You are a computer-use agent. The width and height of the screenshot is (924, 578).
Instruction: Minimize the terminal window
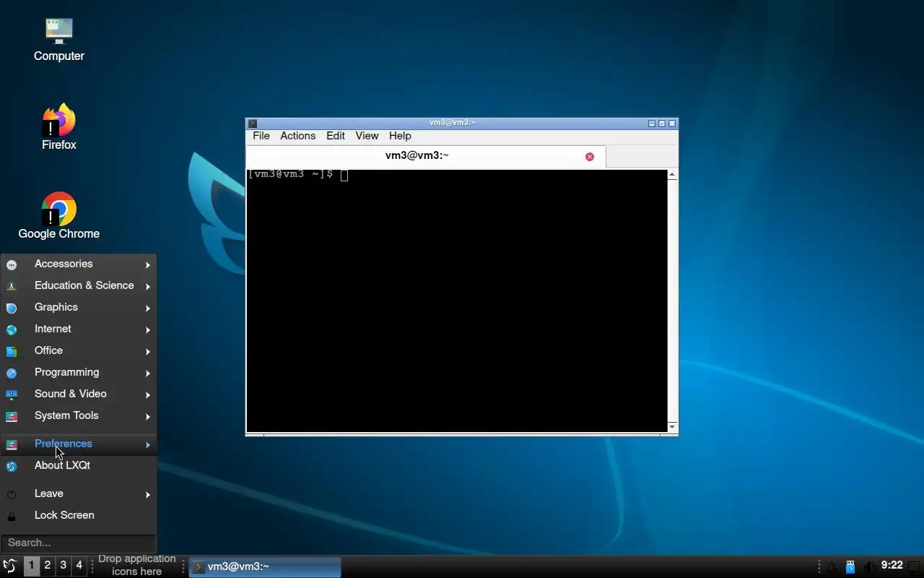coord(652,124)
